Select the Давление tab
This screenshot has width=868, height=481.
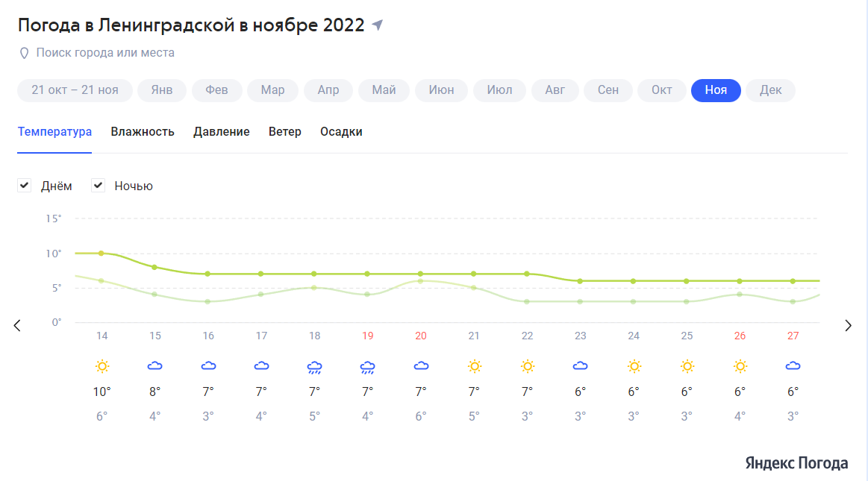(222, 132)
